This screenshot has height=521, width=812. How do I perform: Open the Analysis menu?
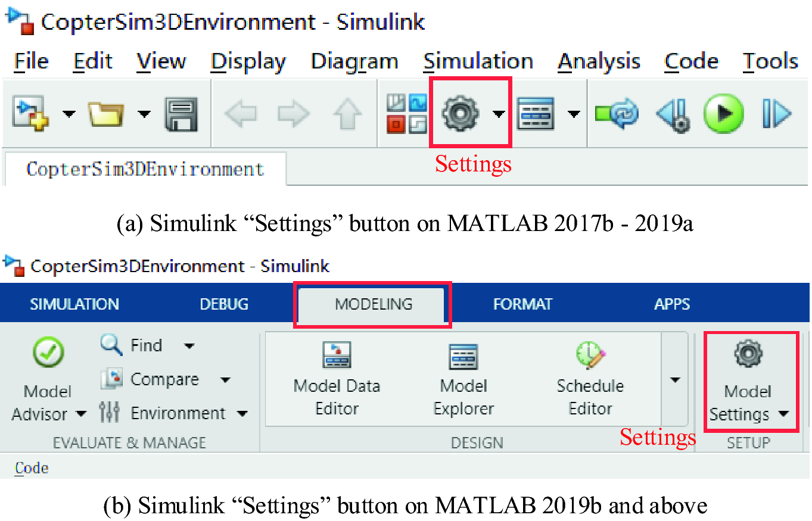tap(599, 62)
